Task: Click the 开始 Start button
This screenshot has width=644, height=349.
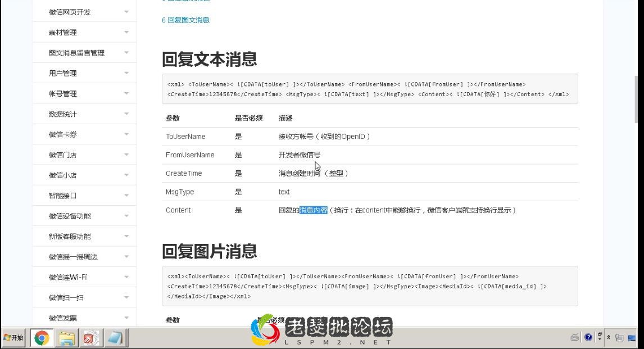Action: [x=13, y=338]
